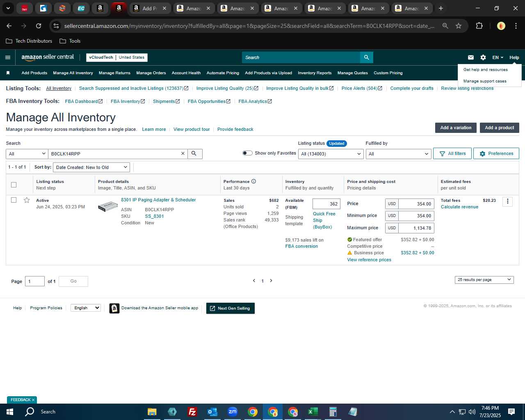Open a new browser tab
Screen dimensions: 525x420
point(441,8)
